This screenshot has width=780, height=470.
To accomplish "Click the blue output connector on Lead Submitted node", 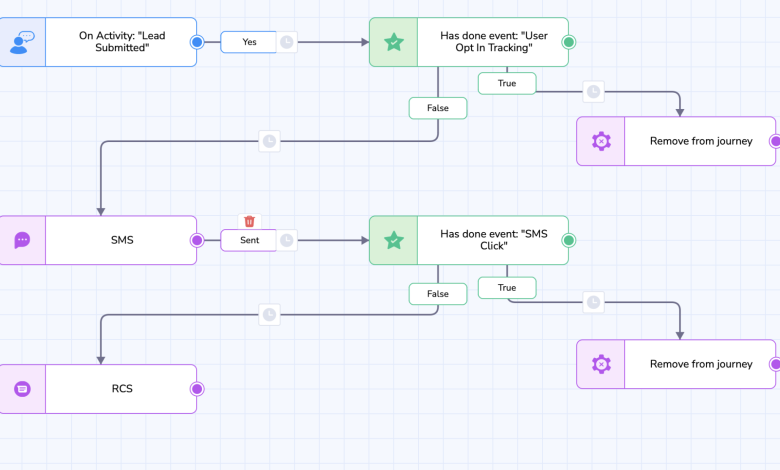I will [x=197, y=42].
